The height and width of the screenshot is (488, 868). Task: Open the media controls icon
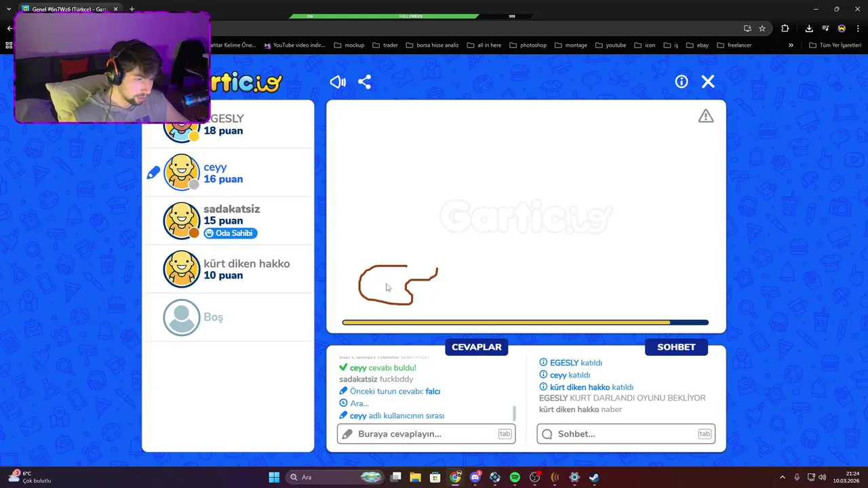click(825, 28)
